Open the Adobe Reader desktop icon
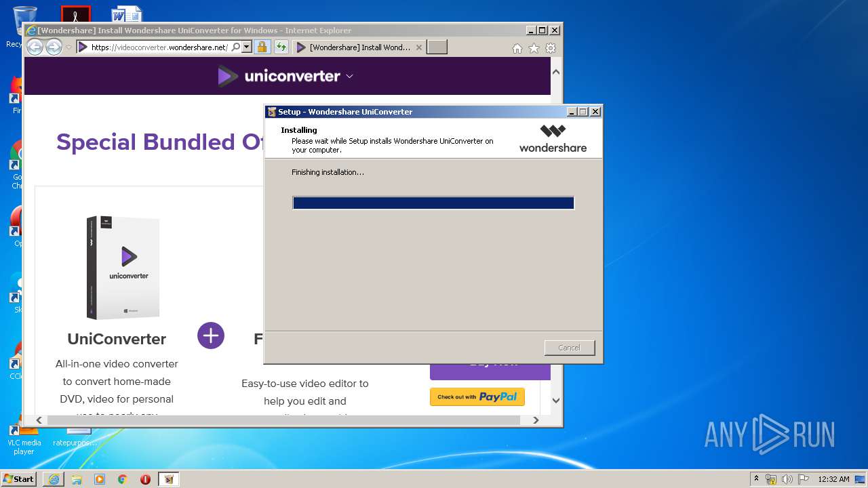The height and width of the screenshot is (488, 868). 75,14
